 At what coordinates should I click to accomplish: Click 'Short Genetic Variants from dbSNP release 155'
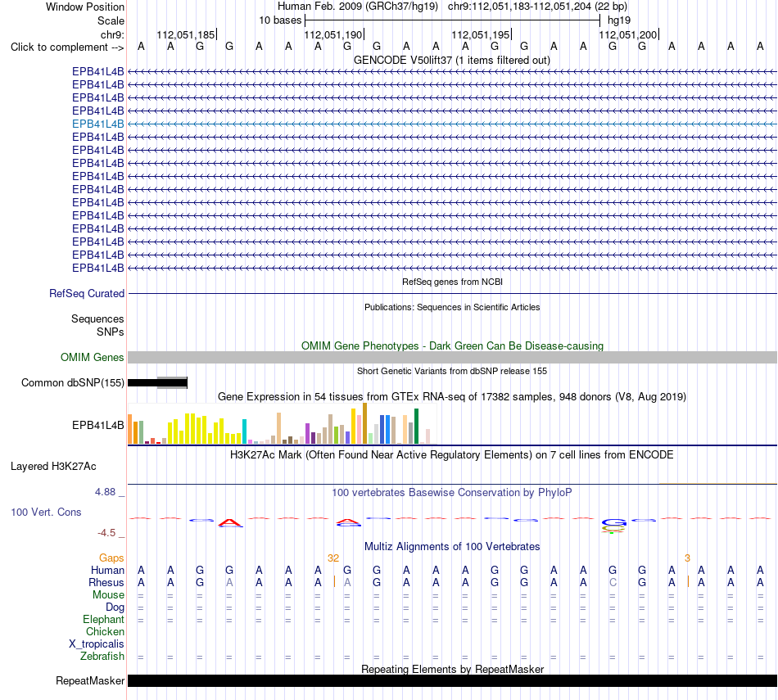pos(452,371)
